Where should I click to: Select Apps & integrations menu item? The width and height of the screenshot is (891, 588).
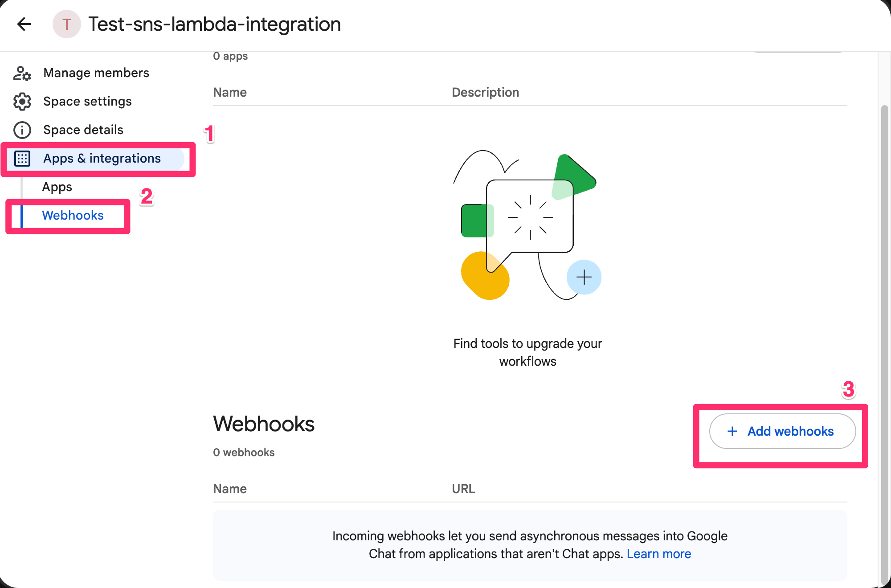(x=96, y=159)
